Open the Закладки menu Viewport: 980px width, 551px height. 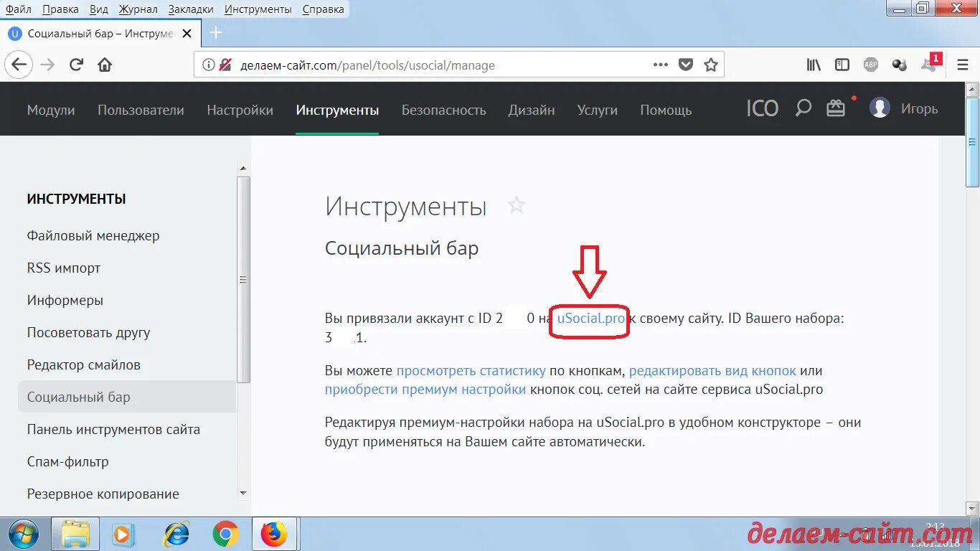tap(191, 9)
